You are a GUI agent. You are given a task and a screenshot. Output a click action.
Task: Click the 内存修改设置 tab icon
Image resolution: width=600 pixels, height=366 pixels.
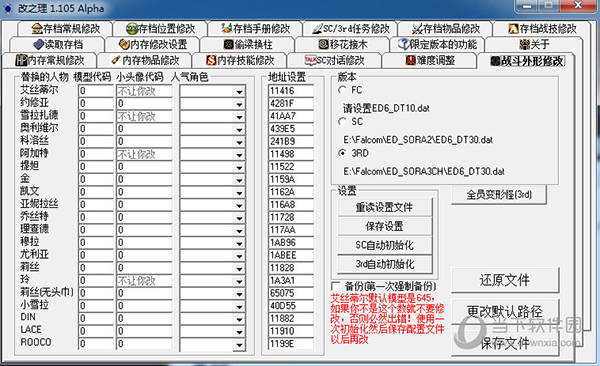124,44
